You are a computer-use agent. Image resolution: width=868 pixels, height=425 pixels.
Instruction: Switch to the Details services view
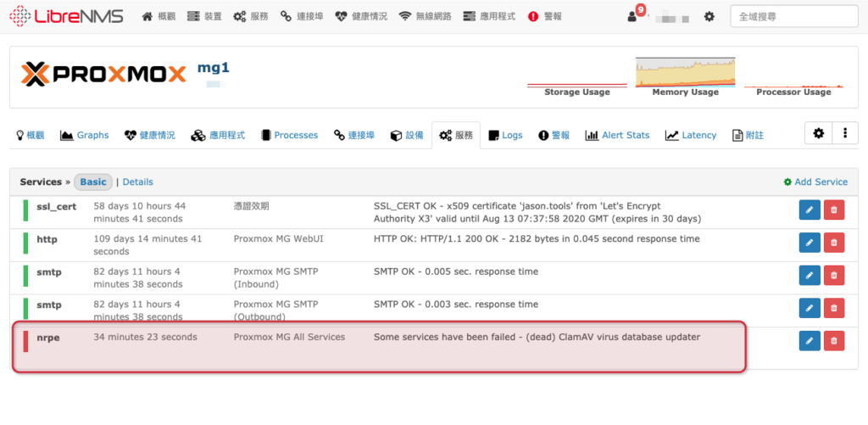tap(138, 182)
